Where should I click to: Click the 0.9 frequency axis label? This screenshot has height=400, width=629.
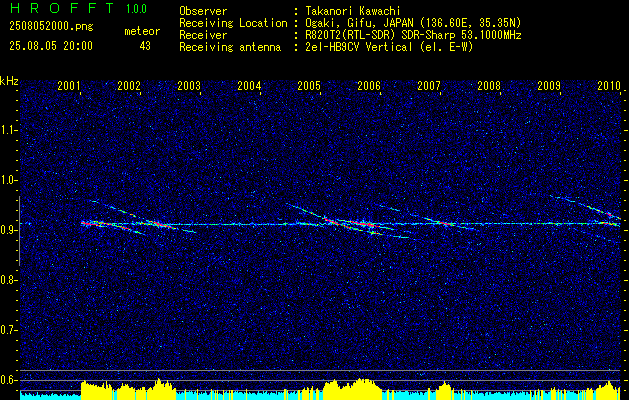[8, 230]
